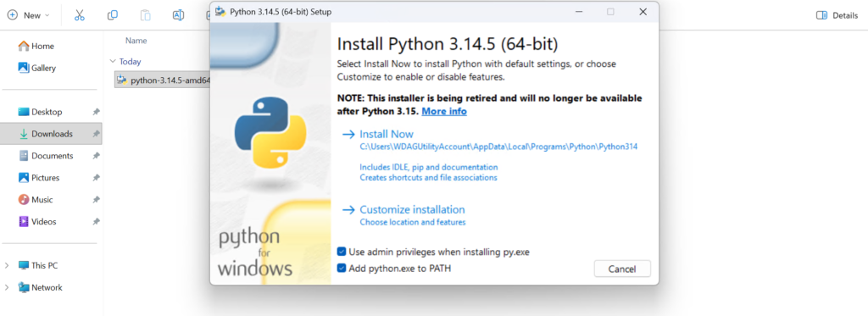Unpin Documents via its pin icon

(96, 156)
